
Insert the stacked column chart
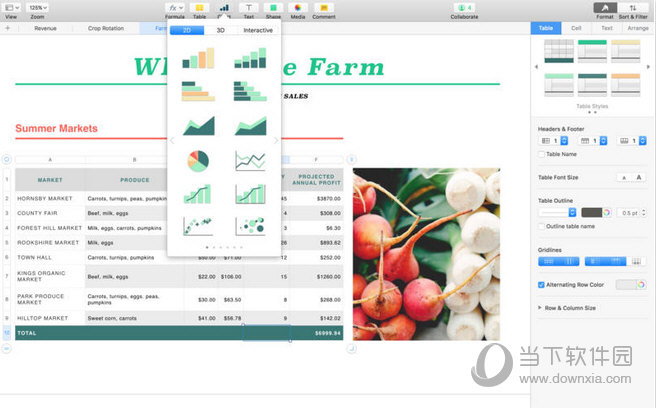pos(250,58)
